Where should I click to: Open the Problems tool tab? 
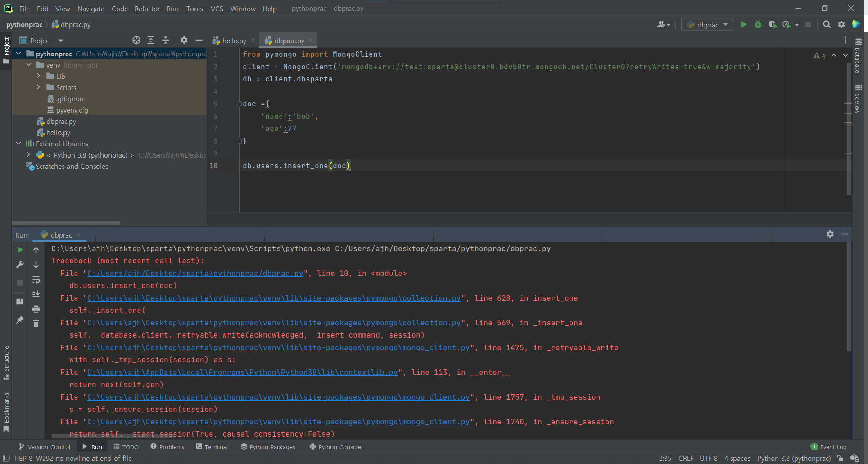click(167, 447)
